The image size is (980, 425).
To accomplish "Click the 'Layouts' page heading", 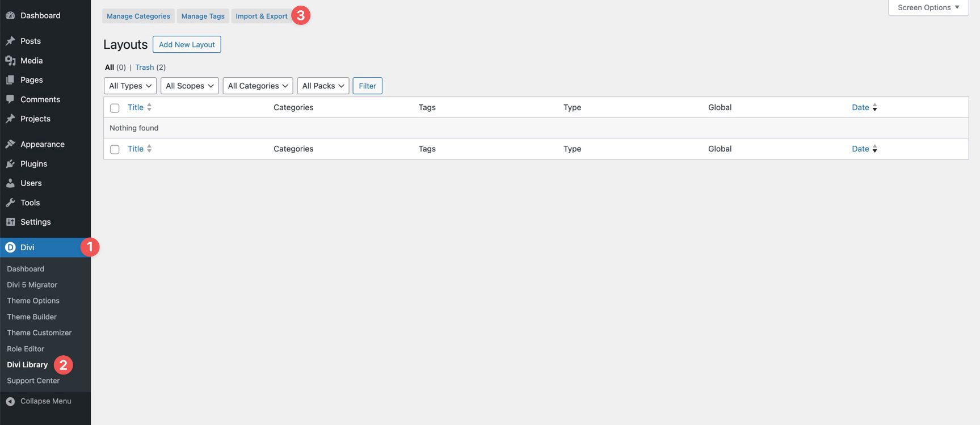I will (125, 44).
